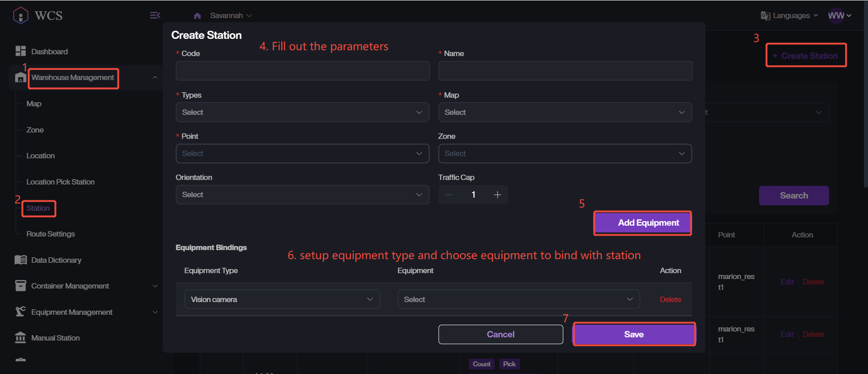The width and height of the screenshot is (868, 374).
Task: Delete the Vision camera equipment binding
Action: pos(670,299)
